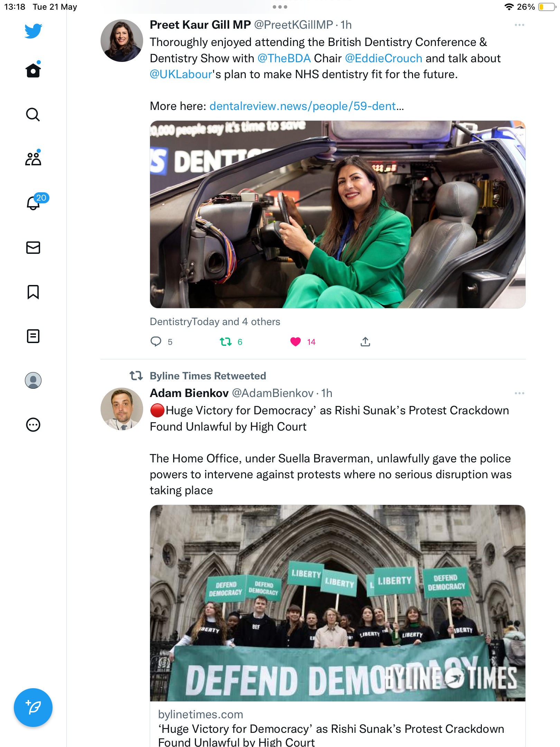The width and height of the screenshot is (560, 747).
Task: Tap the Wi-Fi status icon
Action: tap(508, 7)
